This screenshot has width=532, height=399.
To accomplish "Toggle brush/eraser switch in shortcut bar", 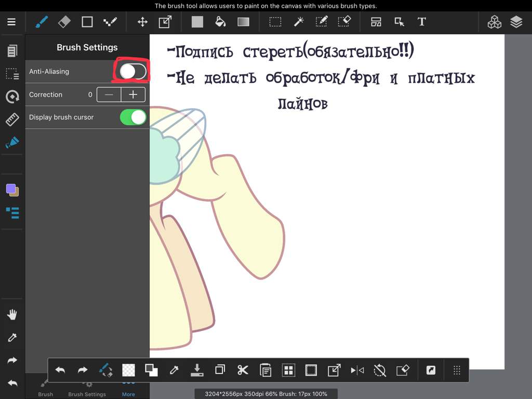I will click(x=105, y=370).
